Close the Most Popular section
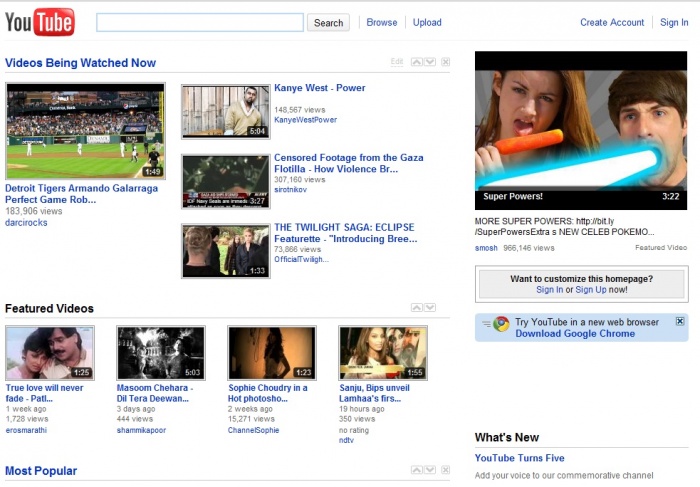Viewport: 700px width, 487px height. click(446, 470)
